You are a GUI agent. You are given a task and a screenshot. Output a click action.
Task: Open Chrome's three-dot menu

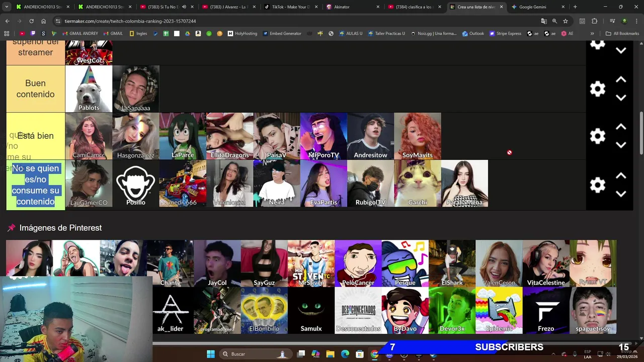click(x=637, y=21)
